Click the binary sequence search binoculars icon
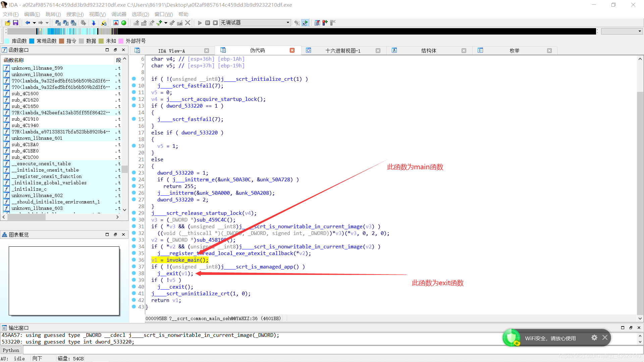 click(x=74, y=23)
